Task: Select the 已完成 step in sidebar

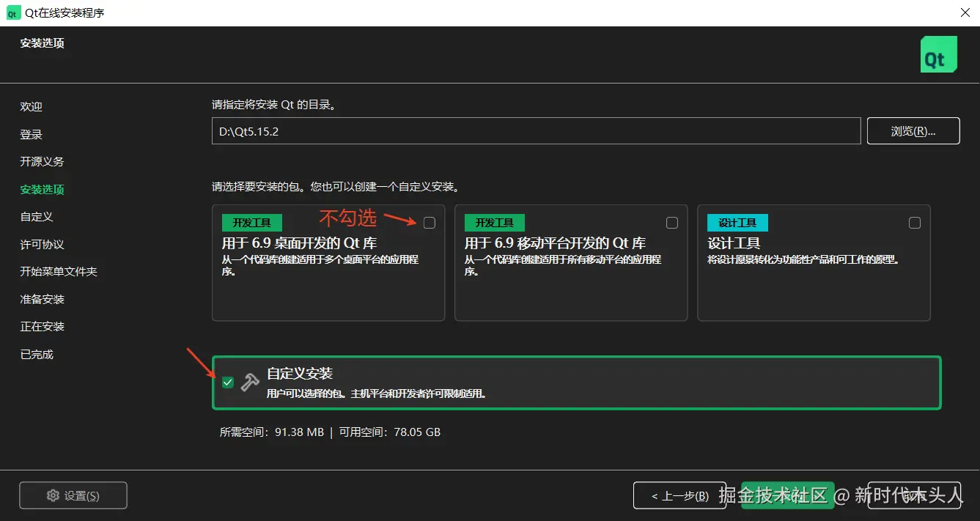Action: (x=37, y=354)
